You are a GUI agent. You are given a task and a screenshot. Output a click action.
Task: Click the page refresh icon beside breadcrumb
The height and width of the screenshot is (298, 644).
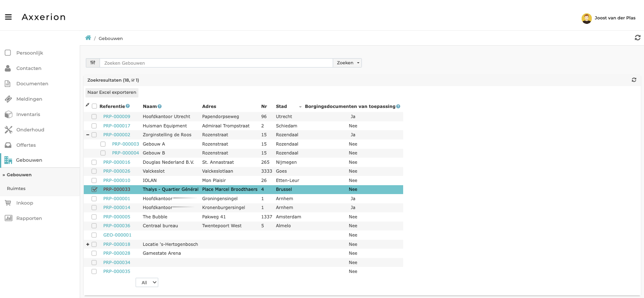pyautogui.click(x=637, y=38)
